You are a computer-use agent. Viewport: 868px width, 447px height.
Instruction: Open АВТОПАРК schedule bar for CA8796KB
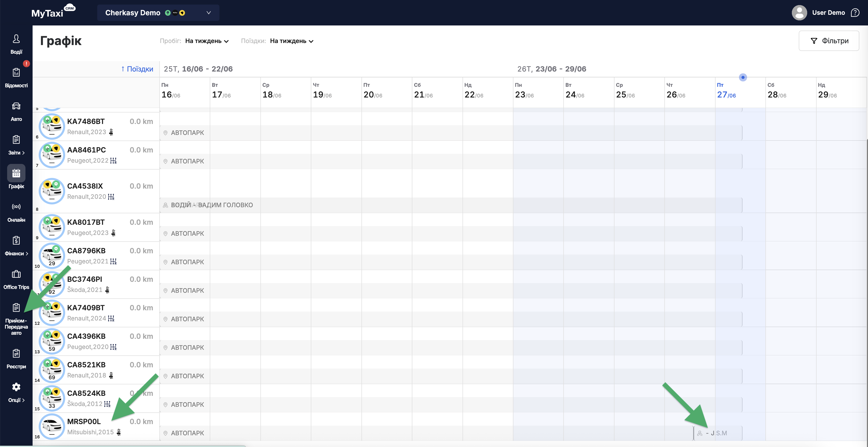pos(451,262)
